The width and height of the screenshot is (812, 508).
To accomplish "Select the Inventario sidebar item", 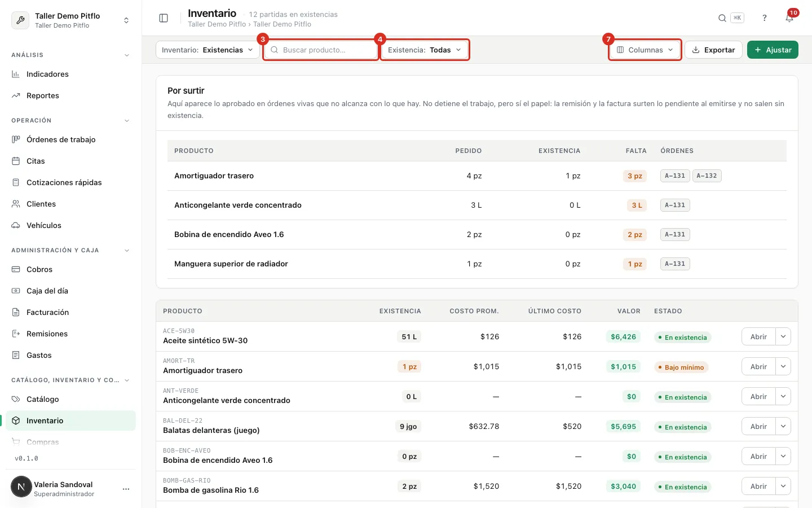I will (70, 421).
